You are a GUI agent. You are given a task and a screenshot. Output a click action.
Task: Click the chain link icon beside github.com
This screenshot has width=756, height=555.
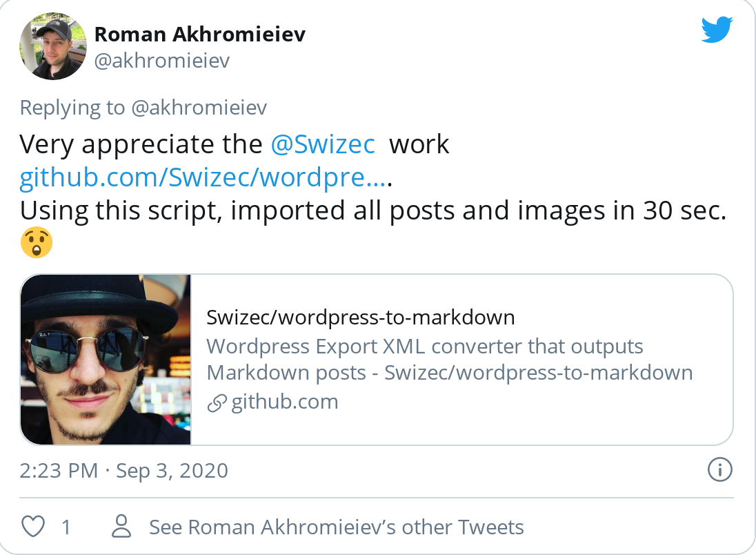pos(217,403)
